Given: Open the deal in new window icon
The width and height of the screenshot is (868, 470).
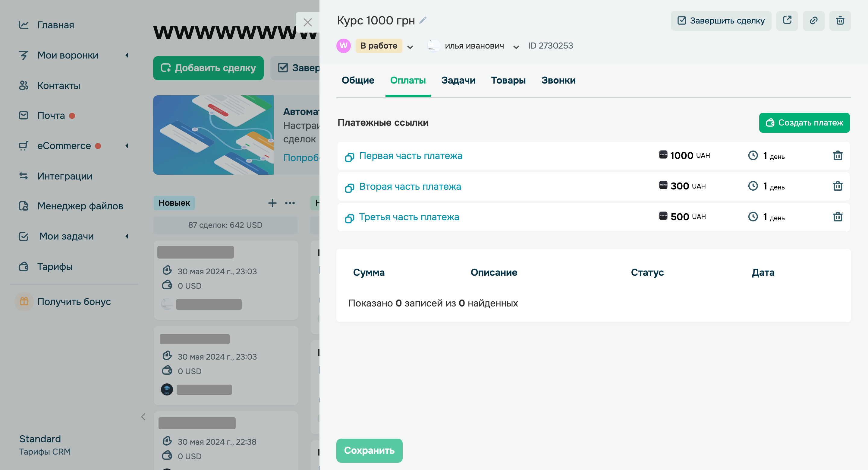Looking at the screenshot, I should 787,21.
